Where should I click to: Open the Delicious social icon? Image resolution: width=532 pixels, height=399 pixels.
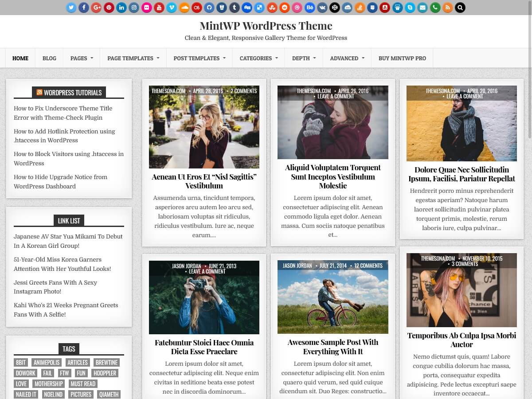tap(259, 8)
